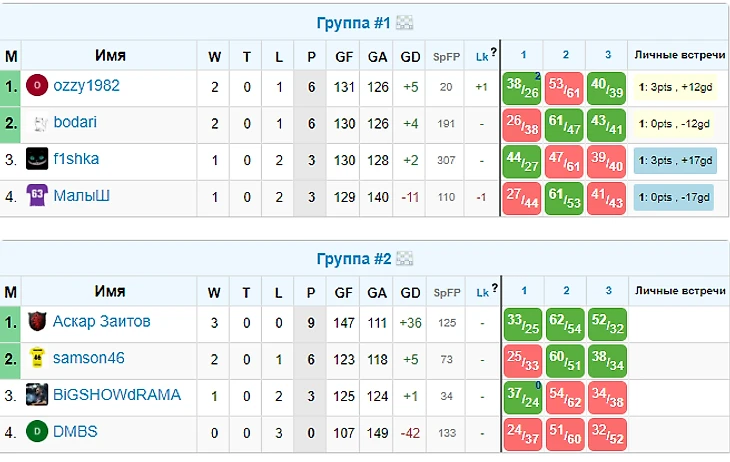730x462 pixels.
Task: Click f1shka's blue head-to-head result box
Action: coord(673,161)
